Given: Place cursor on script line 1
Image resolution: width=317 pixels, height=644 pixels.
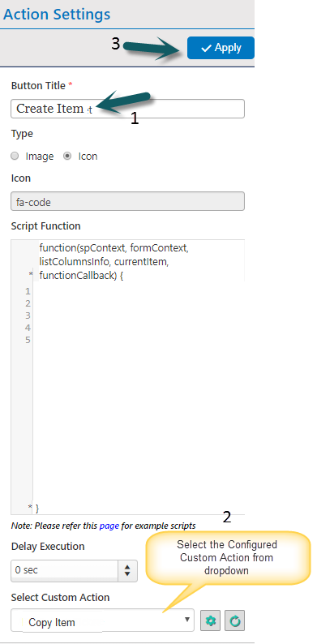Looking at the screenshot, I should tap(139, 292).
